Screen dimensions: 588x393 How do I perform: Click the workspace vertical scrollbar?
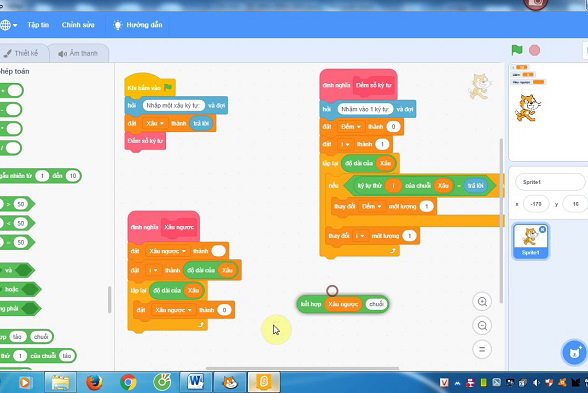pos(501,220)
